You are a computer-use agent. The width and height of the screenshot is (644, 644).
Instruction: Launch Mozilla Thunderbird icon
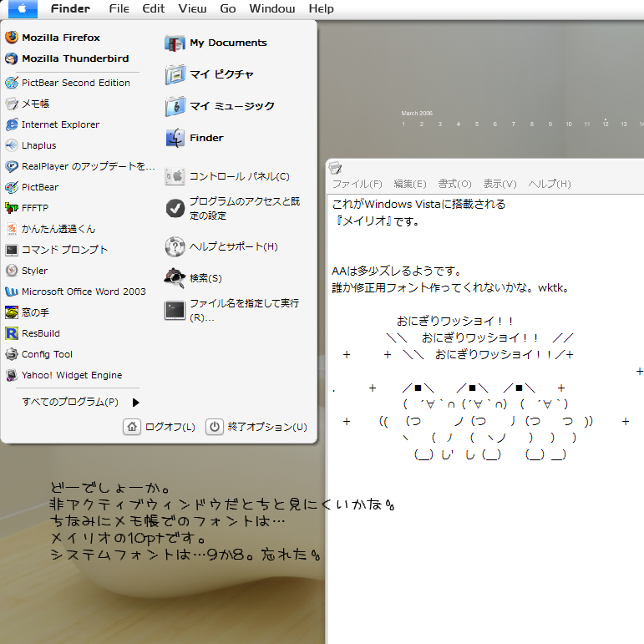[12, 58]
